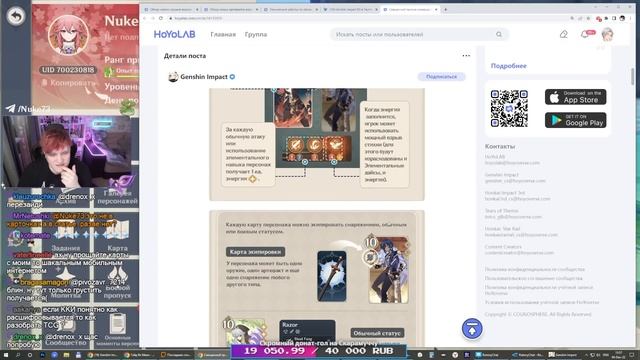Open the three-dots post options menu
The image size is (640, 360).
[466, 56]
